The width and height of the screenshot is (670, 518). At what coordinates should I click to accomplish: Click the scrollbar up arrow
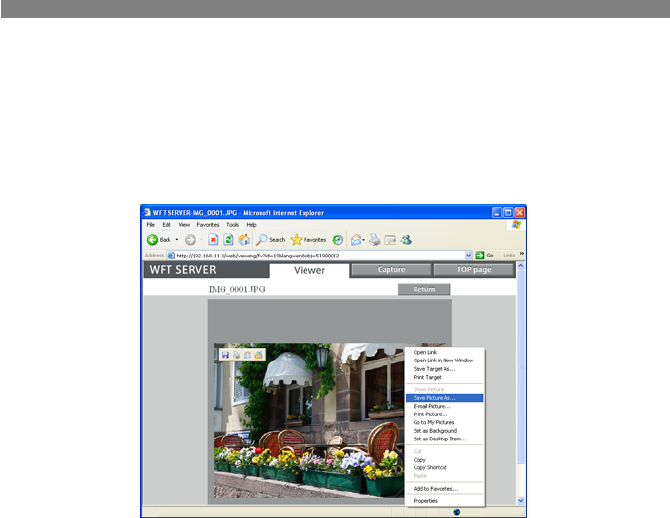pos(520,265)
